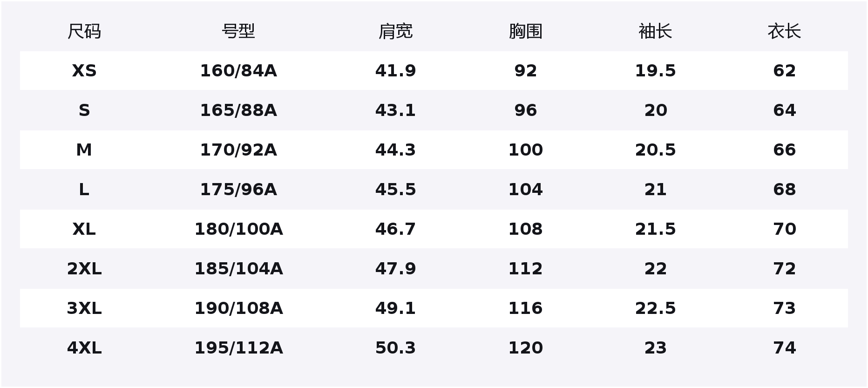Click the M size row label
The height and width of the screenshot is (388, 868).
click(x=84, y=150)
